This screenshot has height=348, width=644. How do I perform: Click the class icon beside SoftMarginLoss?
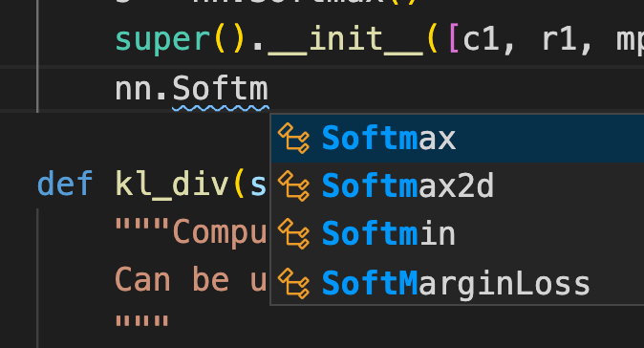point(293,283)
